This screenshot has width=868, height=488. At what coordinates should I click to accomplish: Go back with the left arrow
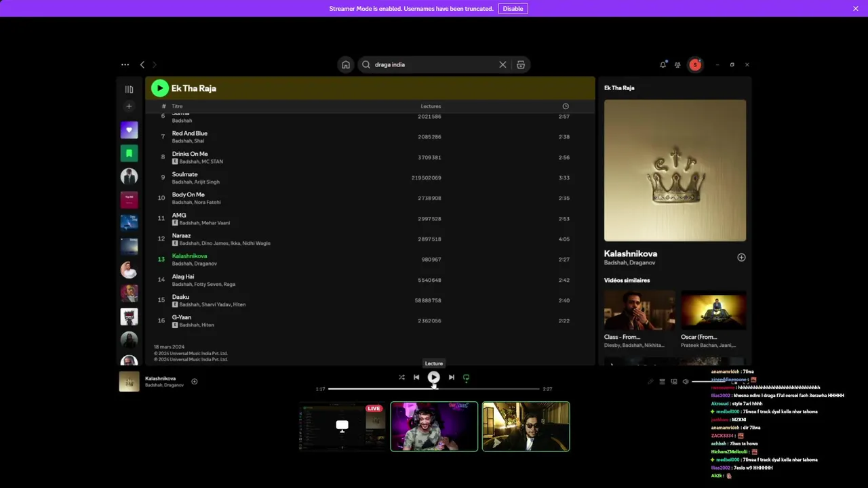tap(142, 64)
